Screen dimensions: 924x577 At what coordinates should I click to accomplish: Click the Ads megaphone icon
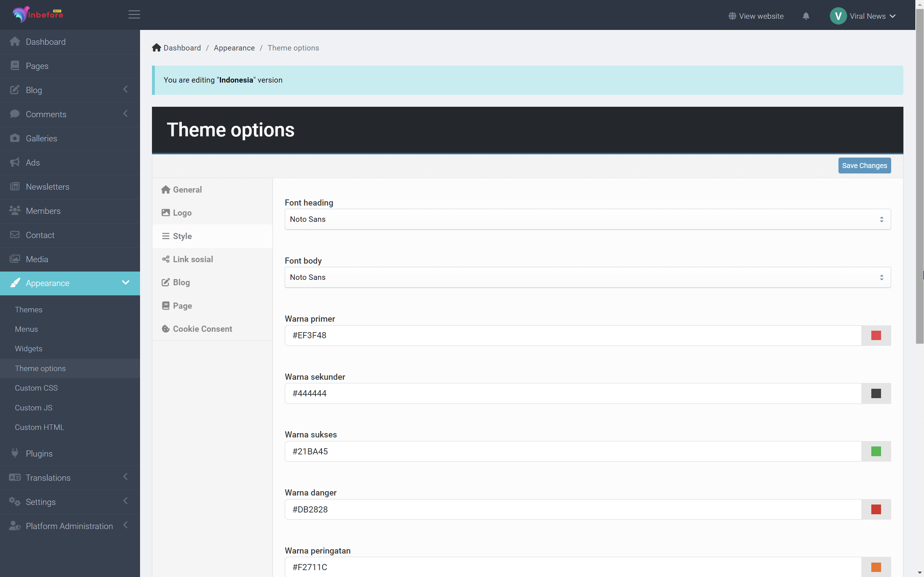click(x=15, y=162)
